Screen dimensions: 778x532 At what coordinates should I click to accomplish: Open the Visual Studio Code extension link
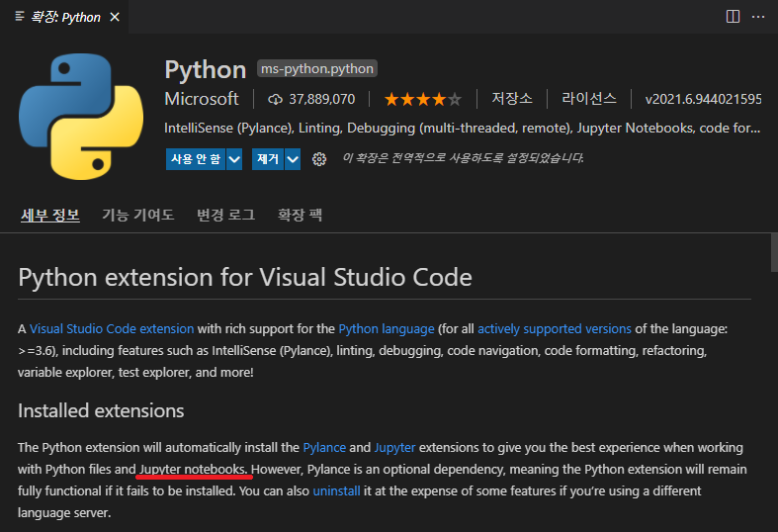click(x=112, y=329)
